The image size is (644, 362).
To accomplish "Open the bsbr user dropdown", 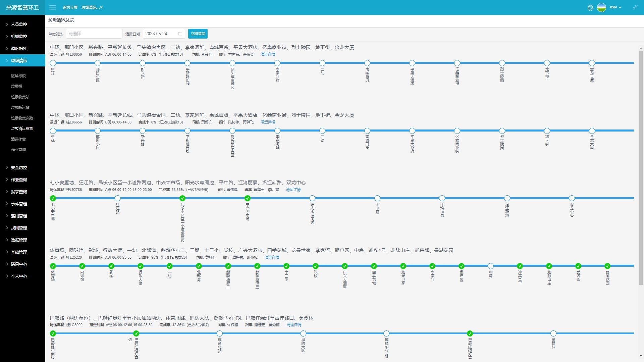I will (615, 7).
